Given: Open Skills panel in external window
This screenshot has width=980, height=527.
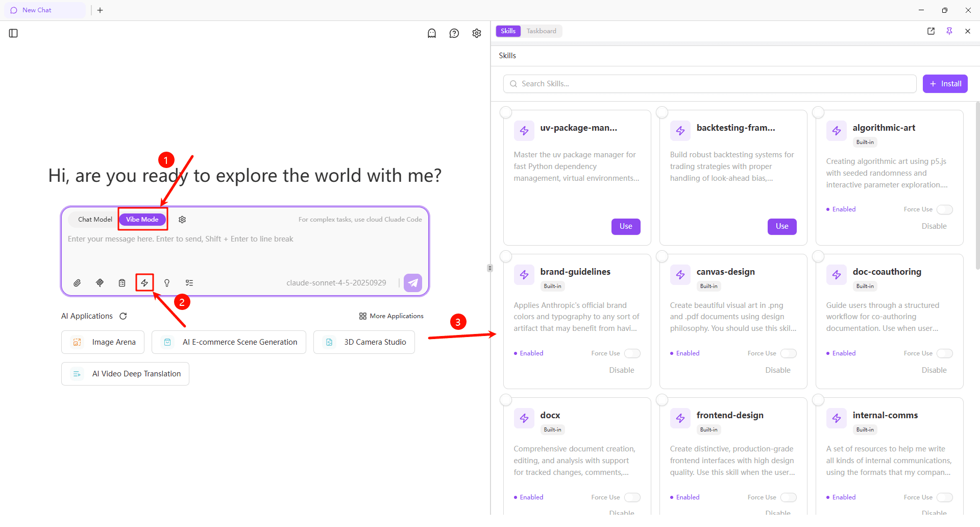Looking at the screenshot, I should (931, 31).
